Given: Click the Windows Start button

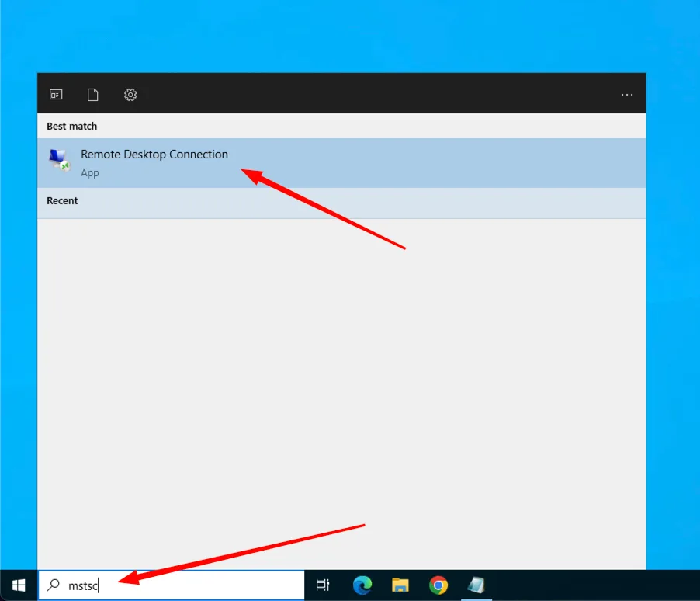Looking at the screenshot, I should click(19, 585).
